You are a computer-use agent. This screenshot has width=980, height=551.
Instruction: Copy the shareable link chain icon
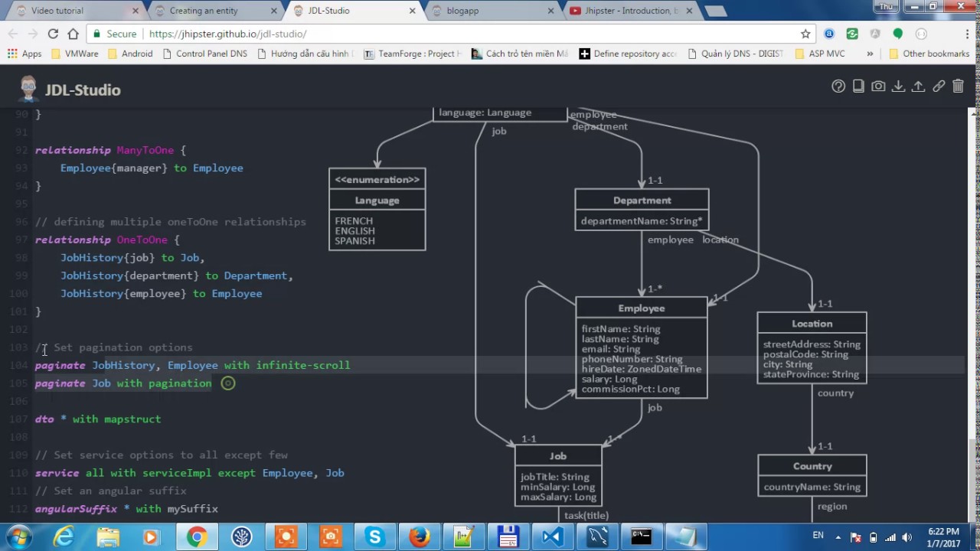click(938, 86)
